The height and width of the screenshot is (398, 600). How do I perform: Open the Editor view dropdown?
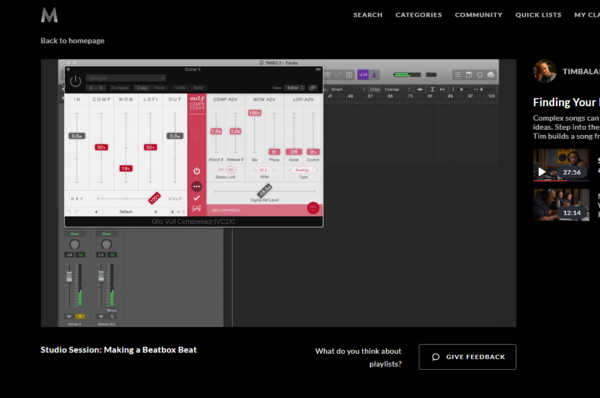point(294,88)
